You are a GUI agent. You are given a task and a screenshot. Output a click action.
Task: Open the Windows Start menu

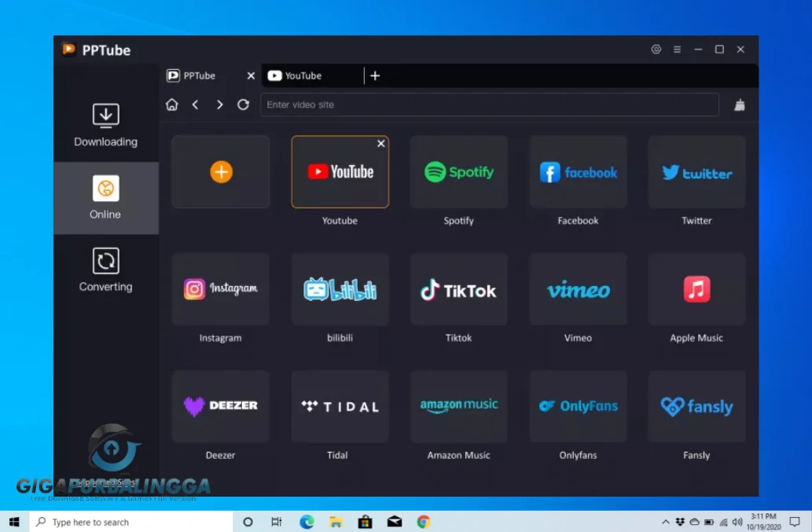click(x=14, y=522)
